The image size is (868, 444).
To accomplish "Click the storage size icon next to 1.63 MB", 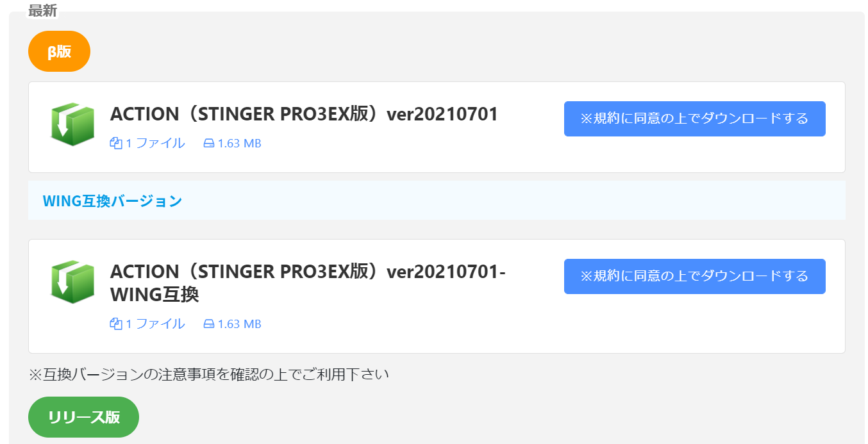I will click(208, 144).
